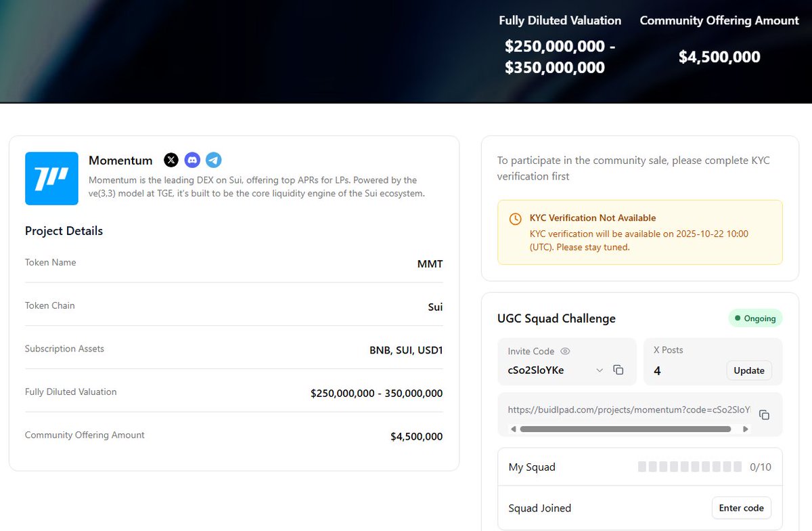The image size is (812, 531).
Task: Click the referral link left scroll arrow
Action: coord(514,429)
